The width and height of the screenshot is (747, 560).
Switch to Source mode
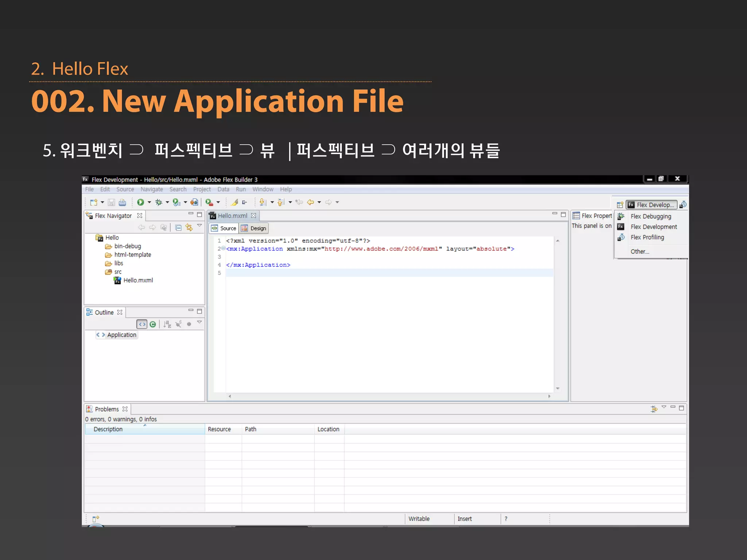pyautogui.click(x=224, y=228)
